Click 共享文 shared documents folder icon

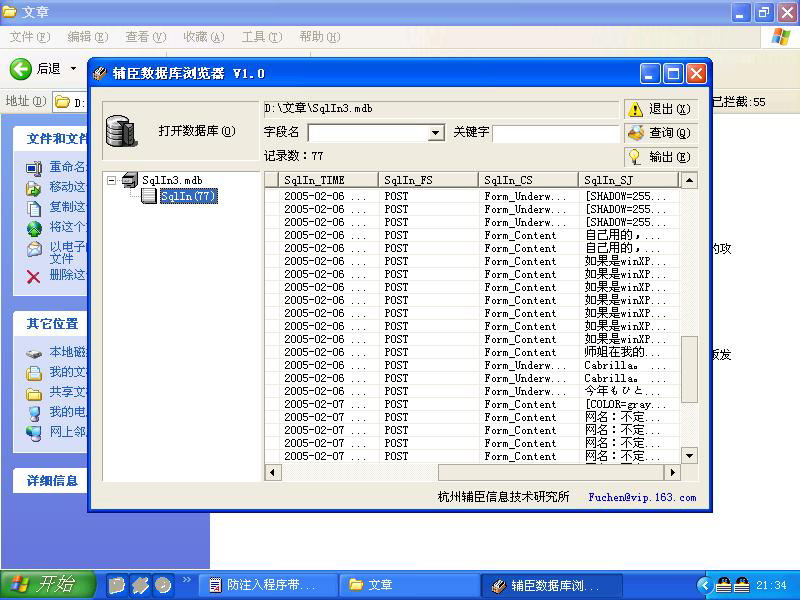34,393
